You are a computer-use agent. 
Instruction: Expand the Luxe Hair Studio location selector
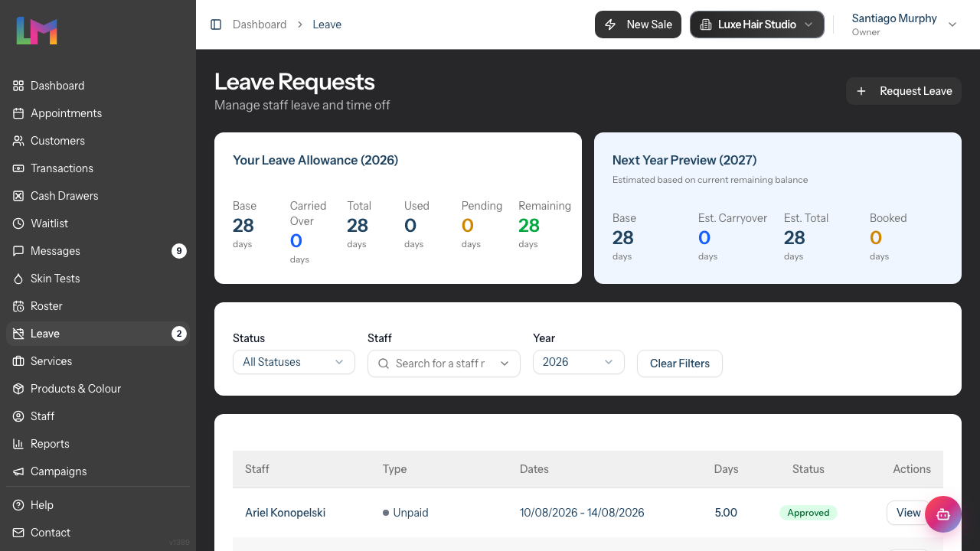[757, 24]
